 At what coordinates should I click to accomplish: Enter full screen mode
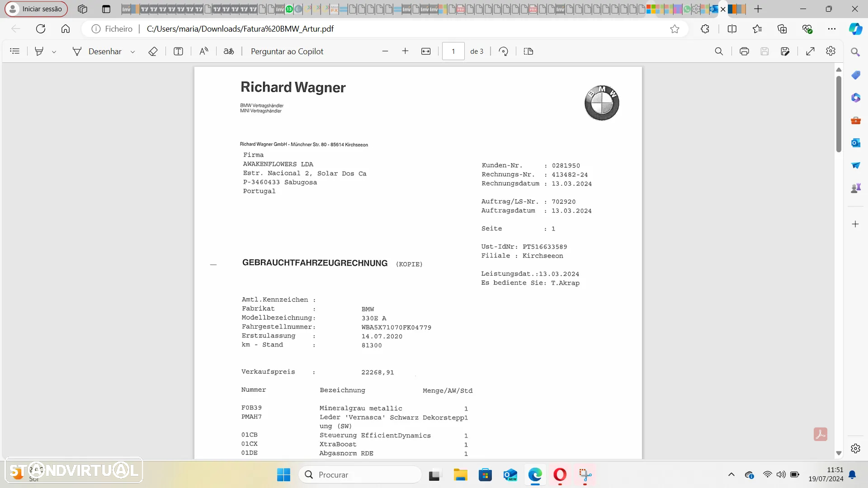(810, 51)
